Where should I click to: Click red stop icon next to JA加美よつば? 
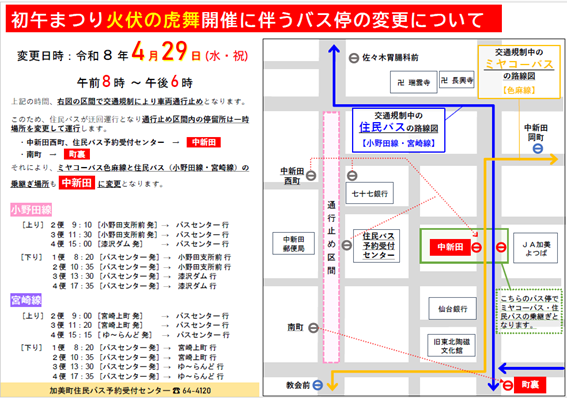click(x=501, y=247)
